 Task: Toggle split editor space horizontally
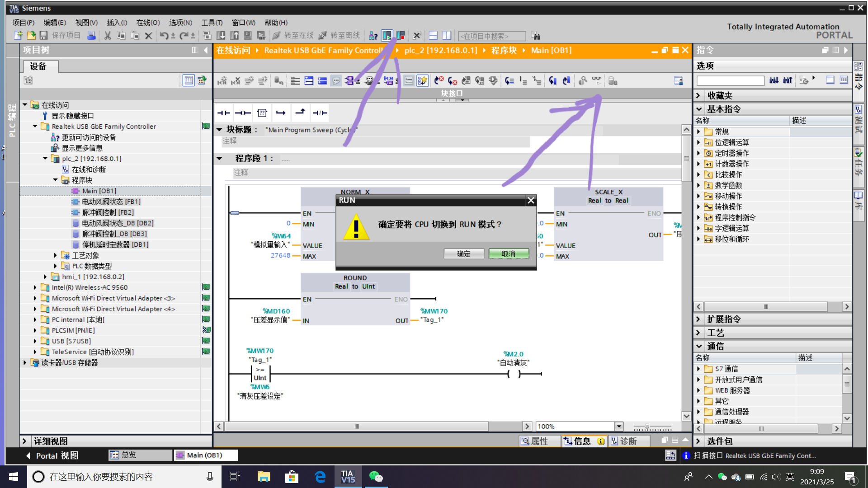[x=433, y=35]
